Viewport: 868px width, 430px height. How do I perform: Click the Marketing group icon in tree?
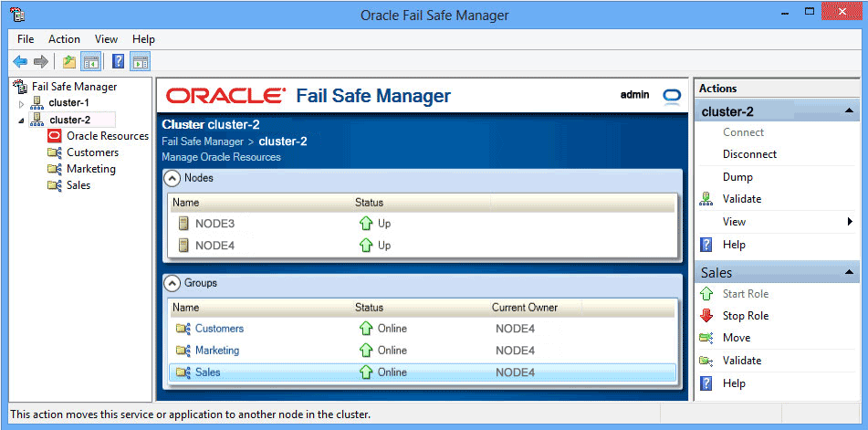[54, 169]
